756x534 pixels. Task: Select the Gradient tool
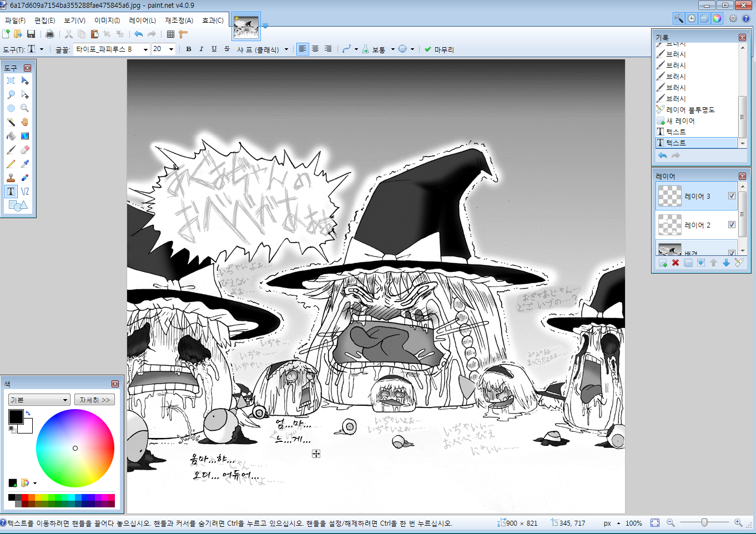(x=25, y=136)
